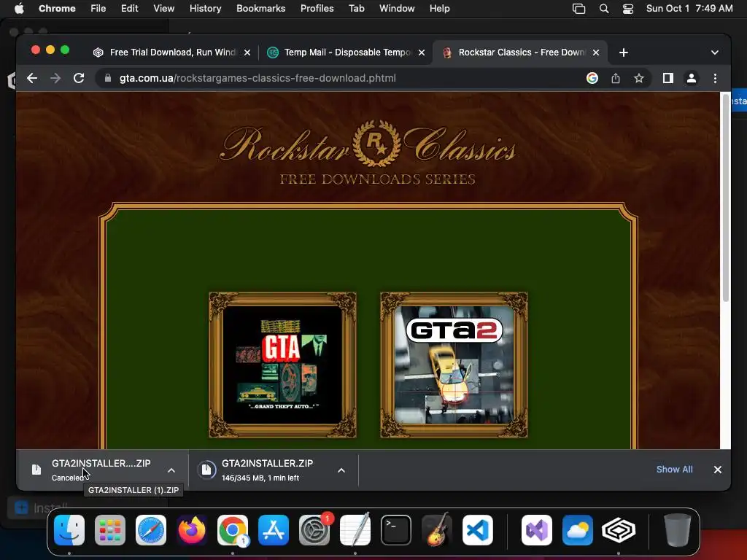
Task: Open App Store from the Dock
Action: (274, 530)
